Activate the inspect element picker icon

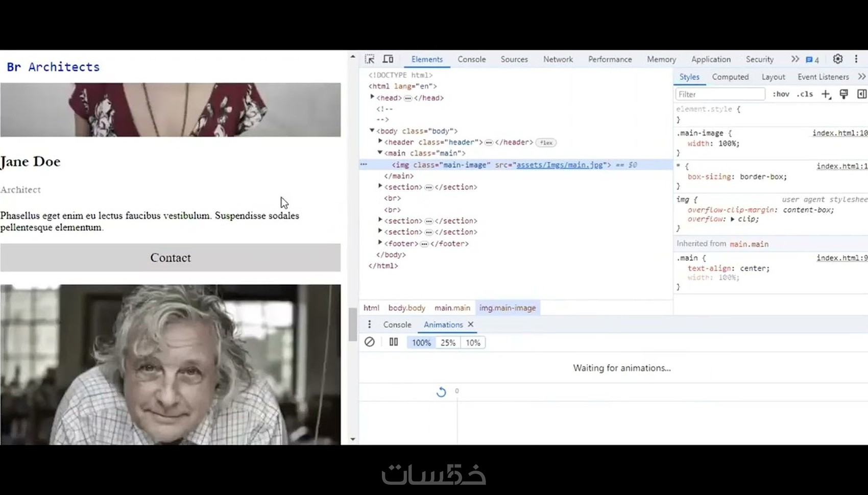coord(370,59)
